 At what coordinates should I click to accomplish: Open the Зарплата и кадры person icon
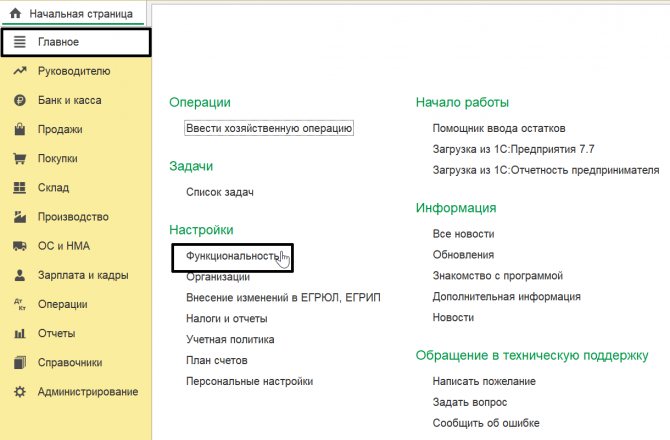(20, 275)
